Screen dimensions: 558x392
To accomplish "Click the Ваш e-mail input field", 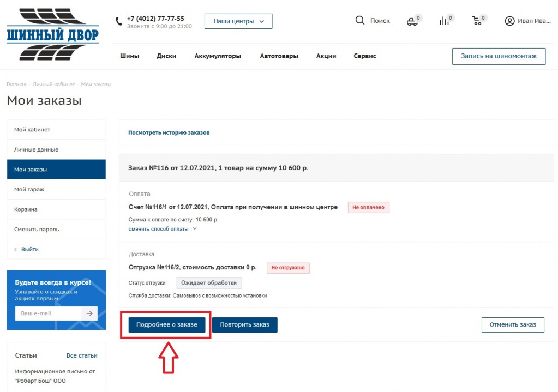I will (x=48, y=313).
